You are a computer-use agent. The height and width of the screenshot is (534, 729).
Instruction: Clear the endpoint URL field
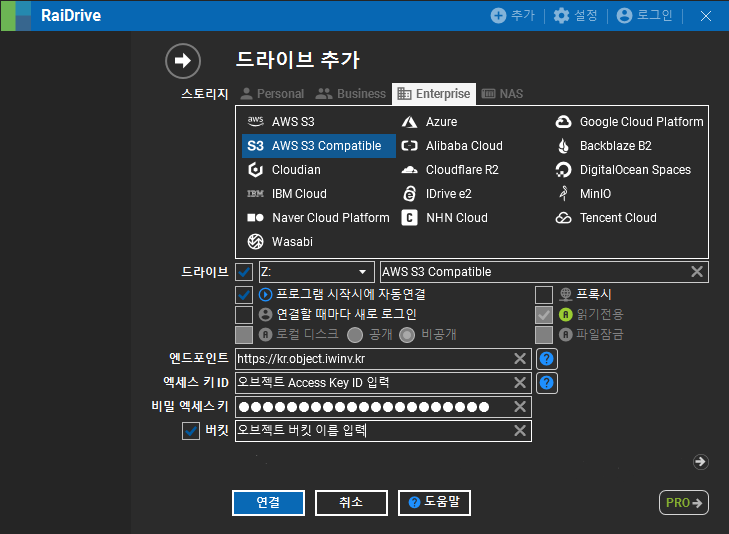520,358
